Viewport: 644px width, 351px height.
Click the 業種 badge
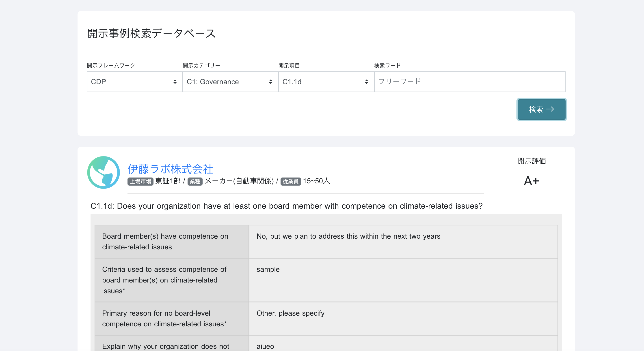[195, 181]
